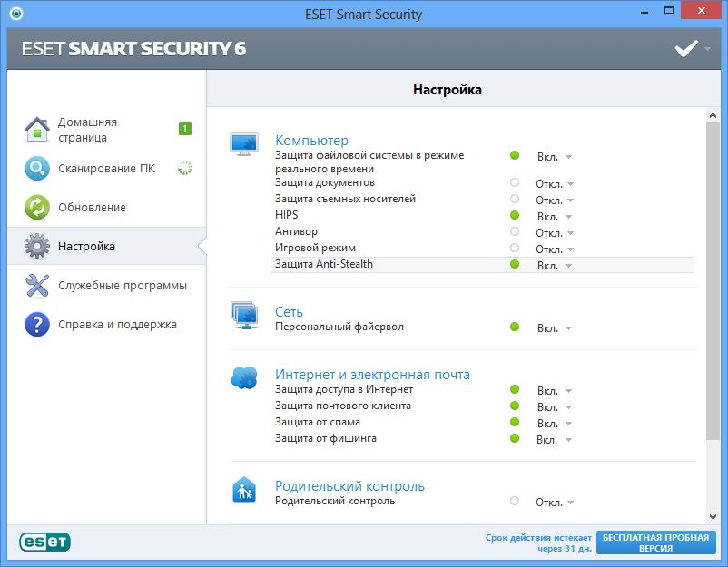
Task: Toggle the Защита доступа в Интернет indicator
Action: point(515,389)
